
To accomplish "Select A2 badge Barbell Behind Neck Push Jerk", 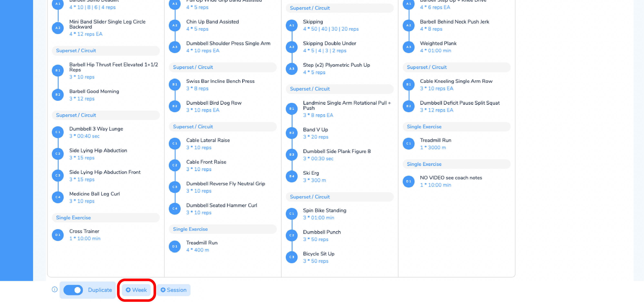I will click(x=409, y=25).
